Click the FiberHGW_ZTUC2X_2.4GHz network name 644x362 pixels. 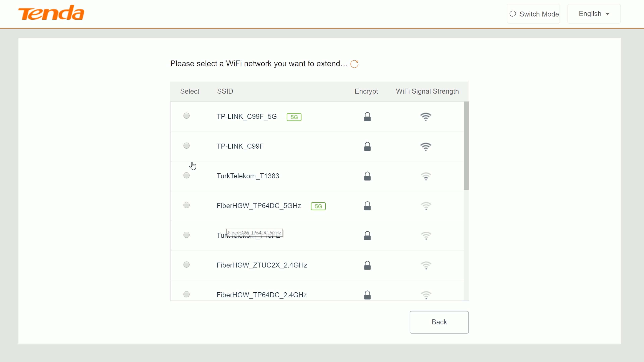[262, 265]
